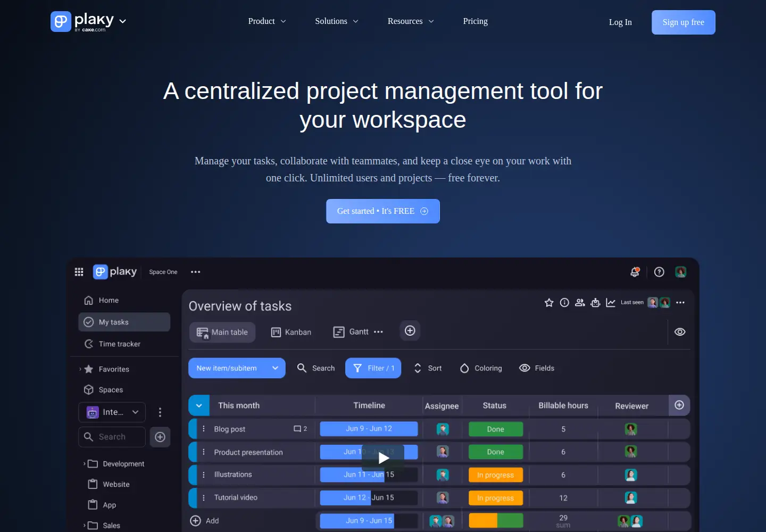766x532 pixels.
Task: Open board info icon
Action: 564,303
